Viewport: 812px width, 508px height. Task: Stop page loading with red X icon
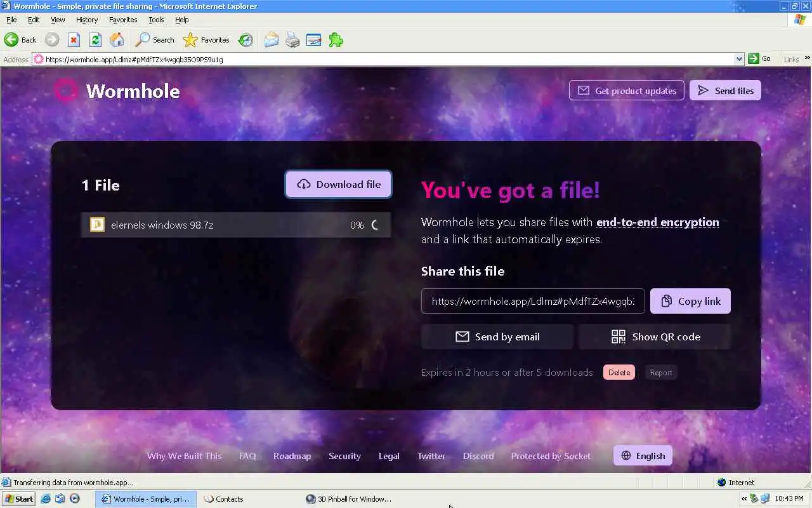click(x=74, y=39)
